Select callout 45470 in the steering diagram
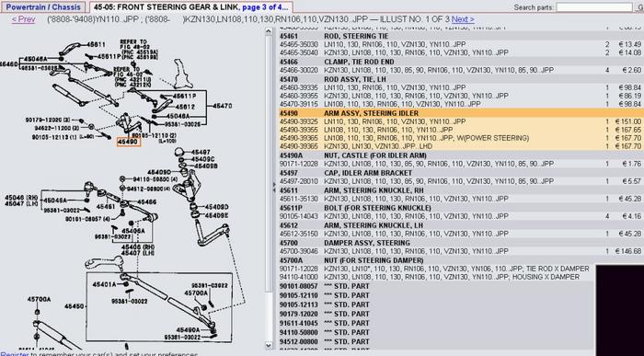 223,106
